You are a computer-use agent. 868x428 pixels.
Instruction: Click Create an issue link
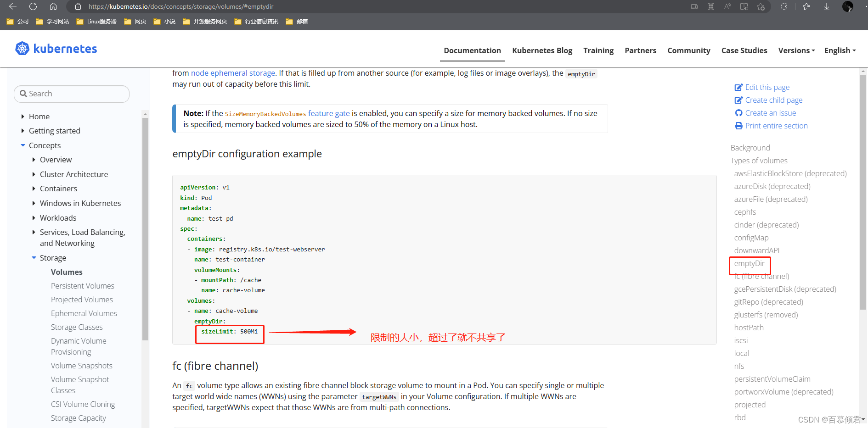pos(766,113)
